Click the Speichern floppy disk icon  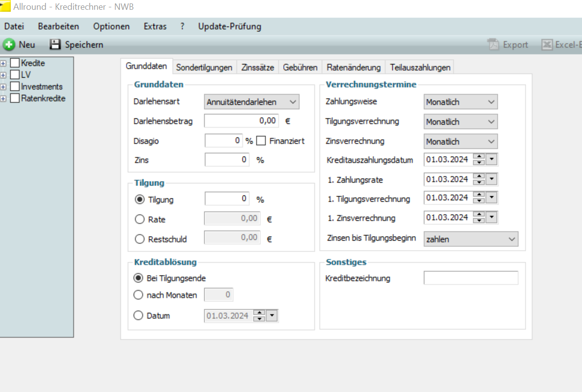(x=55, y=45)
